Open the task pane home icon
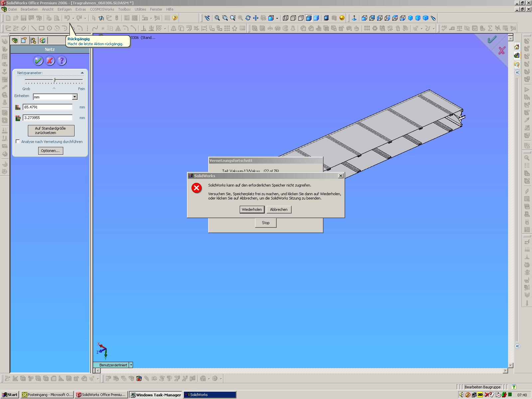This screenshot has height=399, width=532. click(x=517, y=47)
